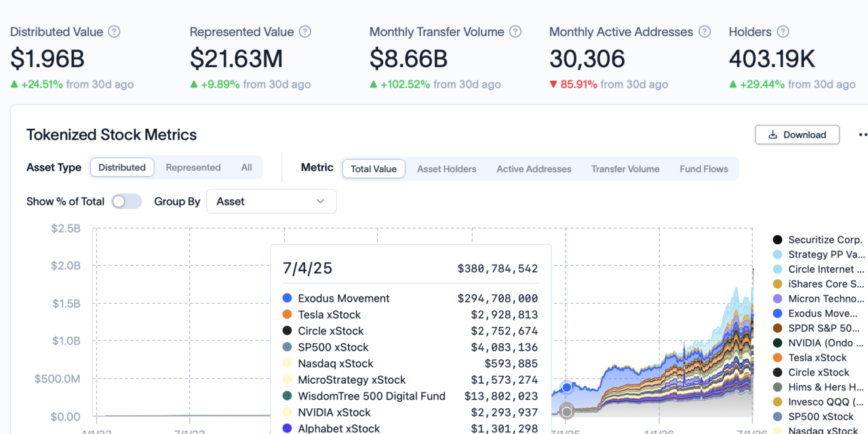This screenshot has height=434, width=868.
Task: Toggle Hims & Hers legend series
Action: (x=818, y=387)
